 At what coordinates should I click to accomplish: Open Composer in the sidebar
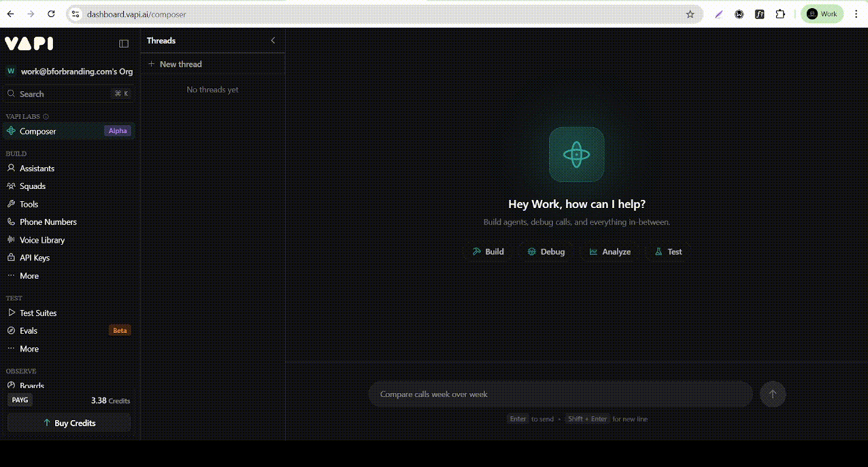(69, 131)
